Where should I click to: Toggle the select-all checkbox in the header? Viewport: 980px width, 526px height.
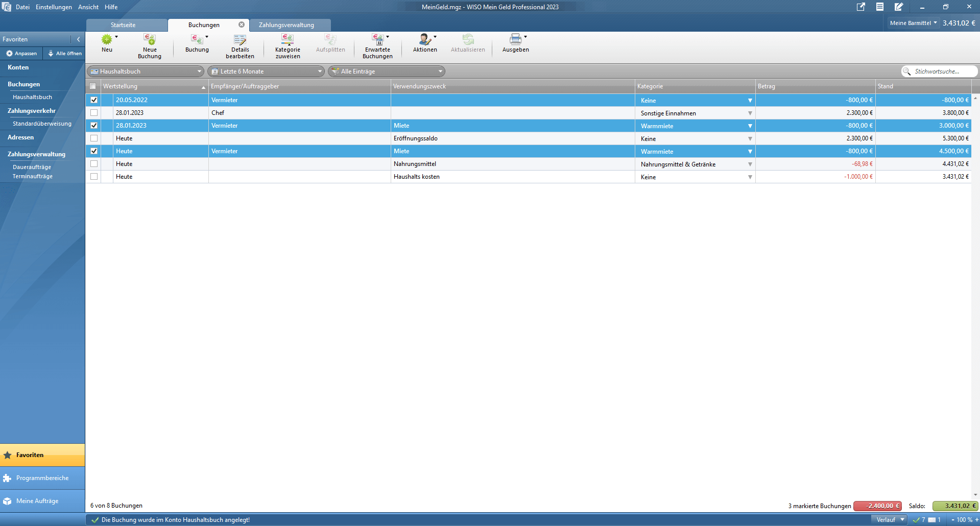click(x=92, y=86)
